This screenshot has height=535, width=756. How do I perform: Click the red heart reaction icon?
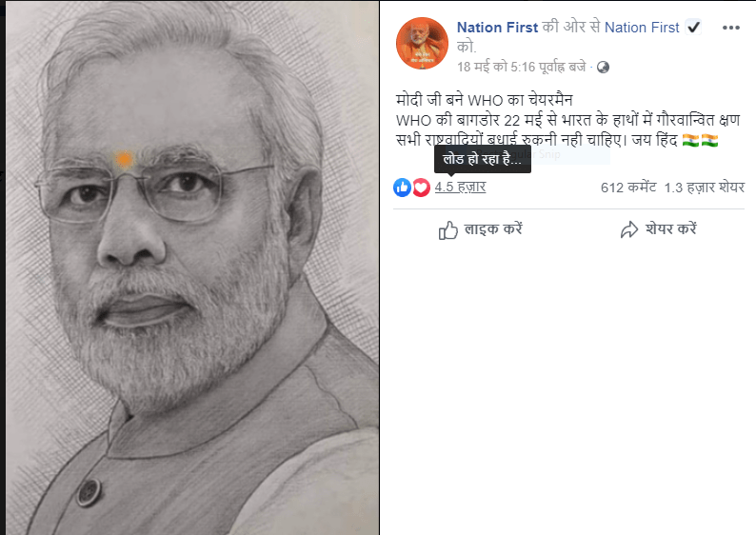421,188
